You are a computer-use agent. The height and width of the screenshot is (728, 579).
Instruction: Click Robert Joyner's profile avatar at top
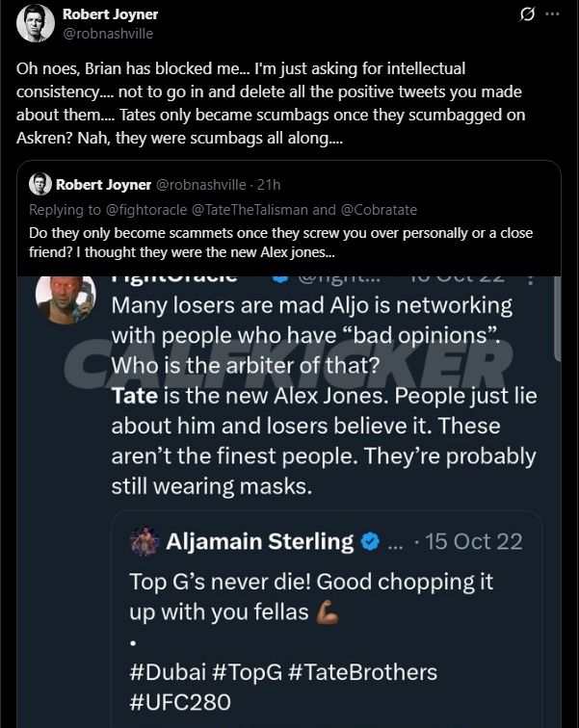pos(36,23)
